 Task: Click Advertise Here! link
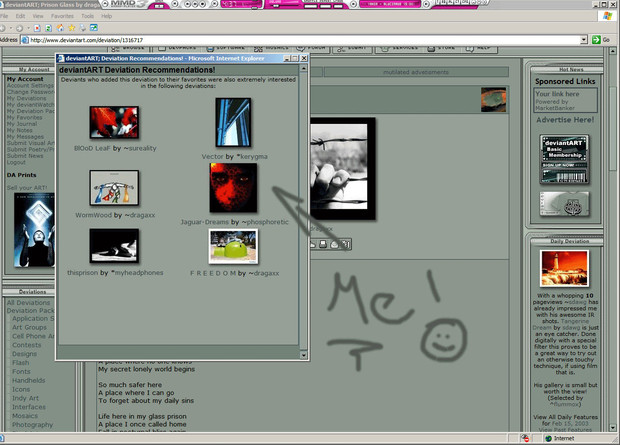pyautogui.click(x=565, y=120)
